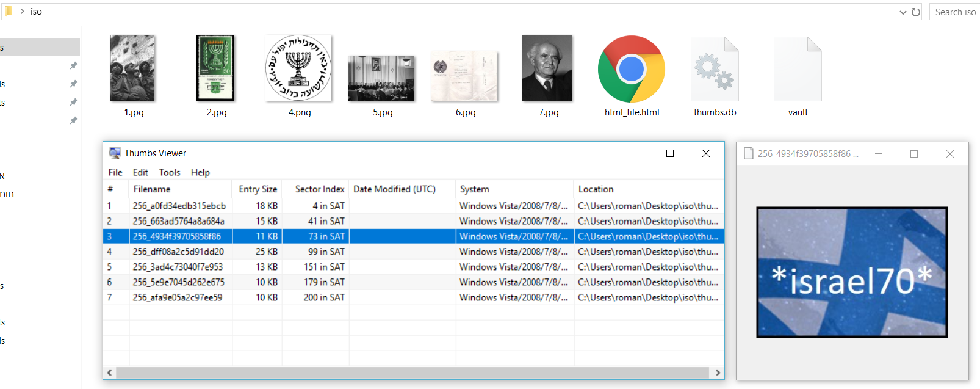Sort by the Filename column header
The height and width of the screenshot is (389, 980).
click(x=181, y=189)
